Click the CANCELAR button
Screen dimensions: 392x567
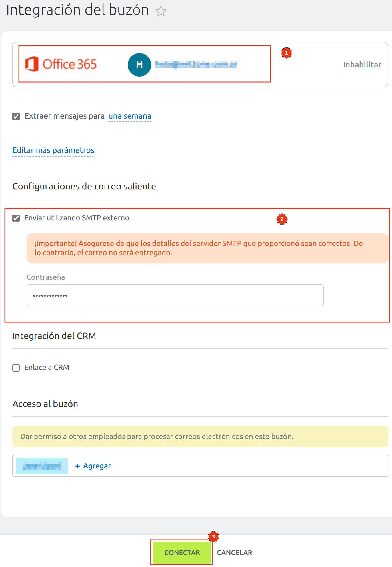click(x=235, y=553)
